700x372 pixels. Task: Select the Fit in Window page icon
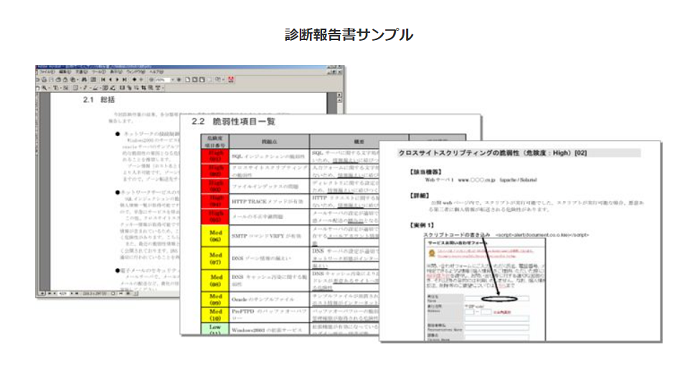click(195, 79)
